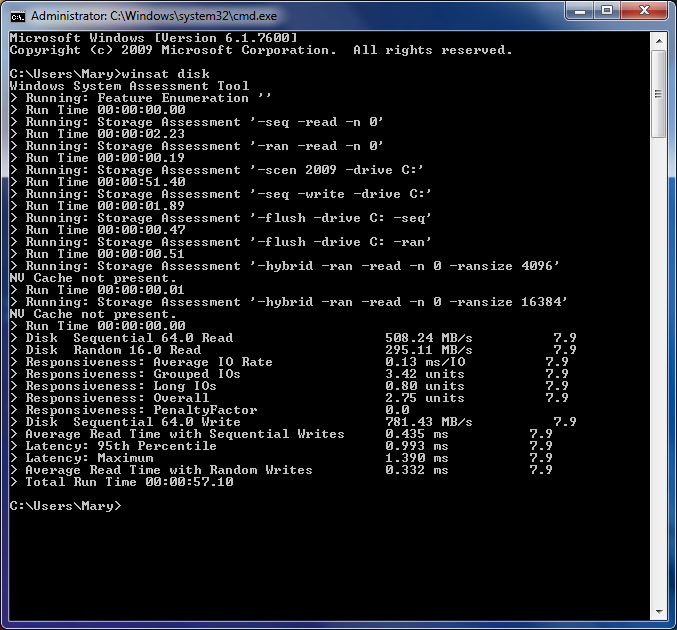Viewport: 677px width, 630px height.
Task: Close the Command Prompt window
Action: [644, 11]
